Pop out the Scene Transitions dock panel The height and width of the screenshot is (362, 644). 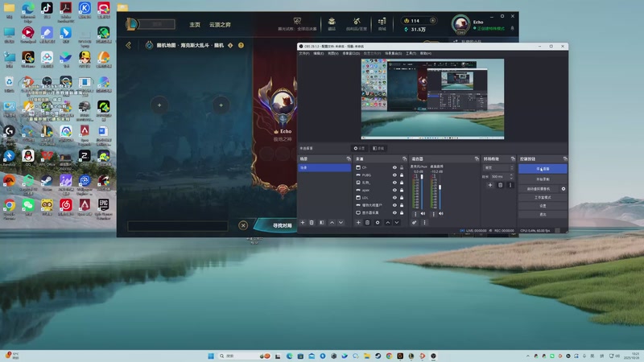[513, 158]
